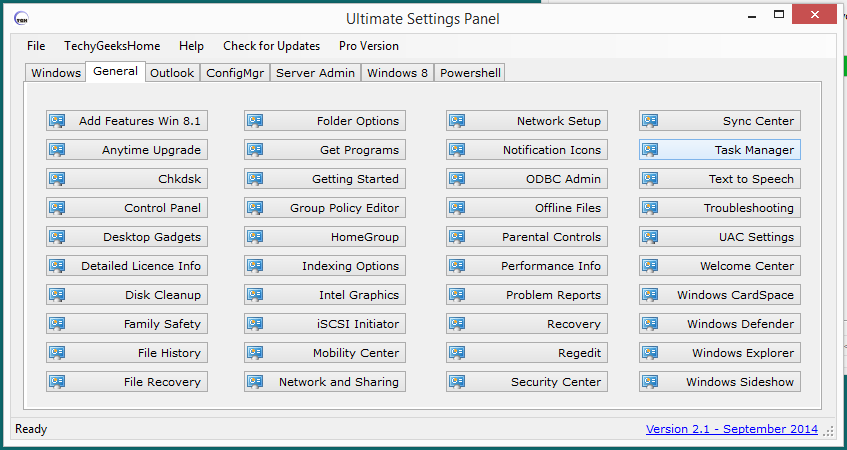The height and width of the screenshot is (450, 847).
Task: Click the Get Programs button
Action: pos(325,150)
